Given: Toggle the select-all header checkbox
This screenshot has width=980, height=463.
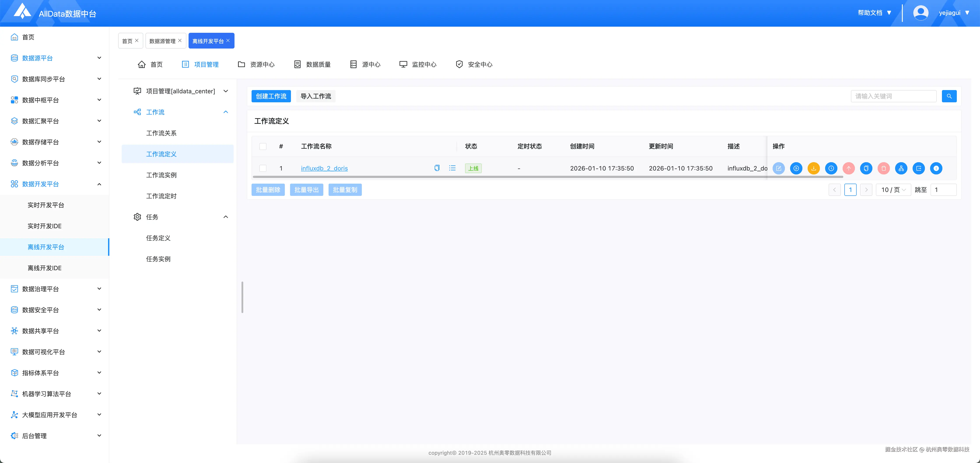Looking at the screenshot, I should (263, 146).
